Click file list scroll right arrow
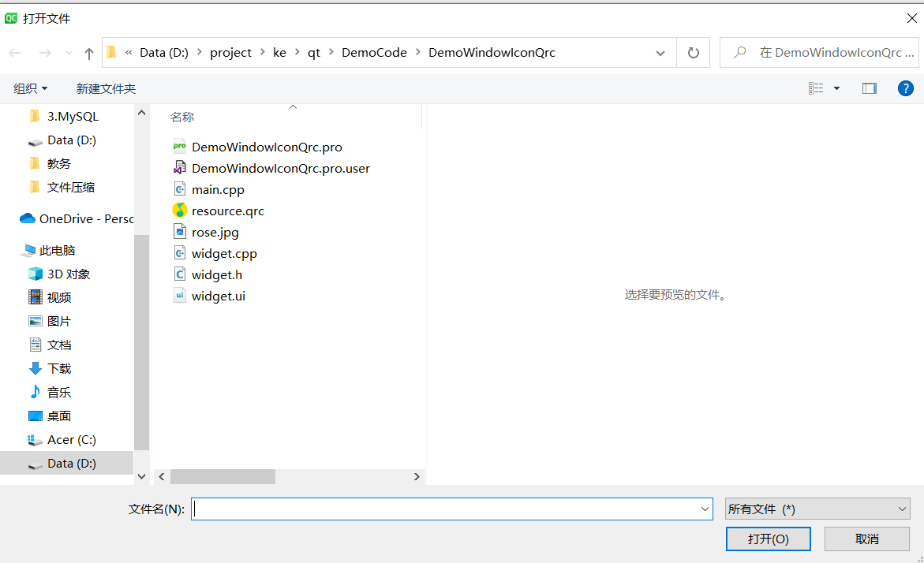 [x=417, y=476]
